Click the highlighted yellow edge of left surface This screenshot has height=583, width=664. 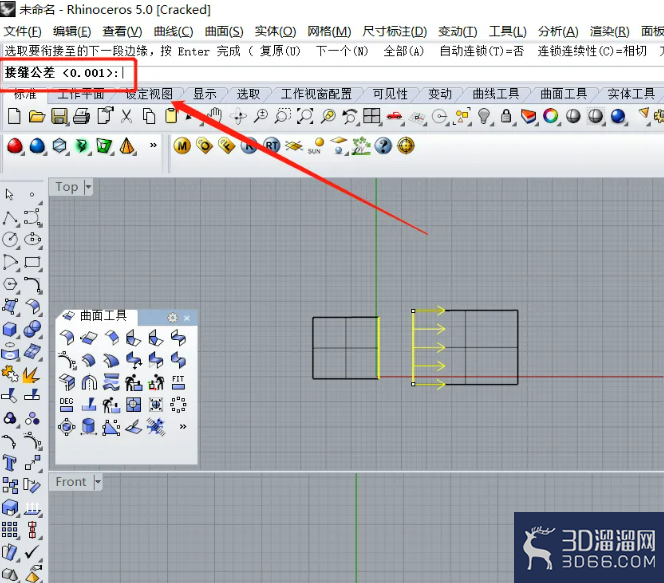(x=379, y=348)
